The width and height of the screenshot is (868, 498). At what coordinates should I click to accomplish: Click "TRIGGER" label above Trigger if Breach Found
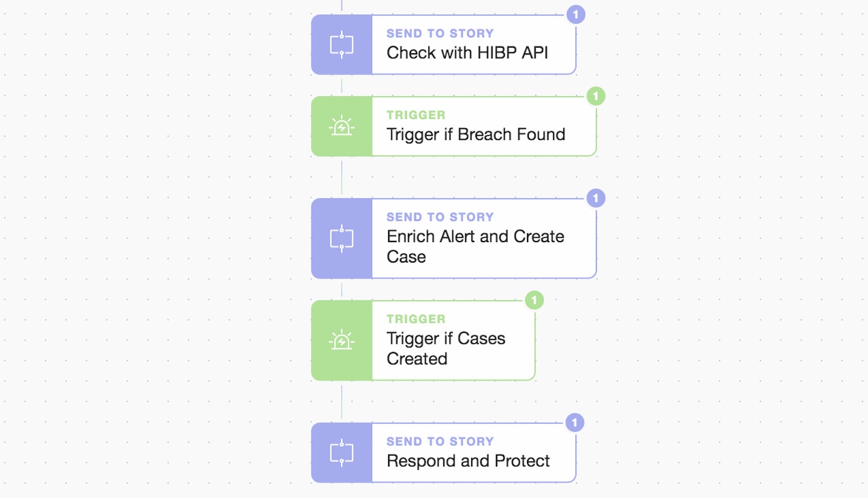point(416,115)
